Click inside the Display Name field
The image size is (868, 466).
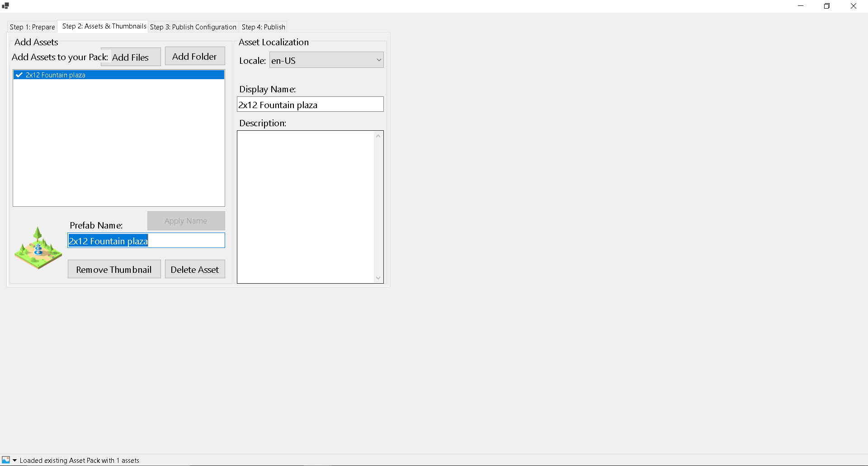(x=310, y=104)
